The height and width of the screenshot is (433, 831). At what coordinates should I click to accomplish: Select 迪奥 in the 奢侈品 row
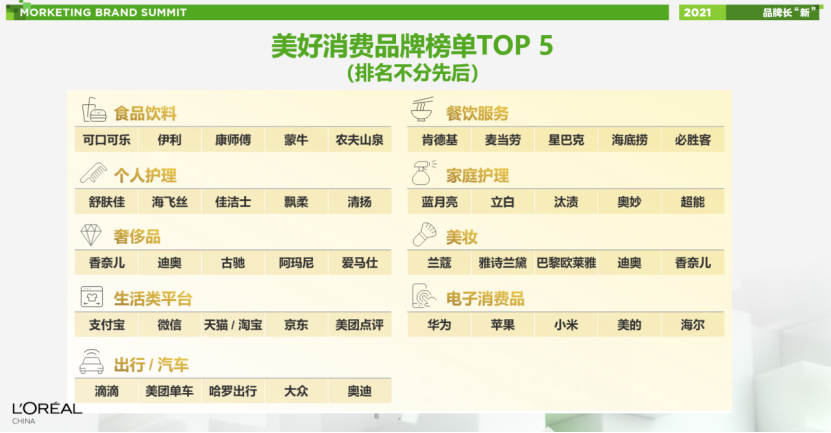coord(170,263)
